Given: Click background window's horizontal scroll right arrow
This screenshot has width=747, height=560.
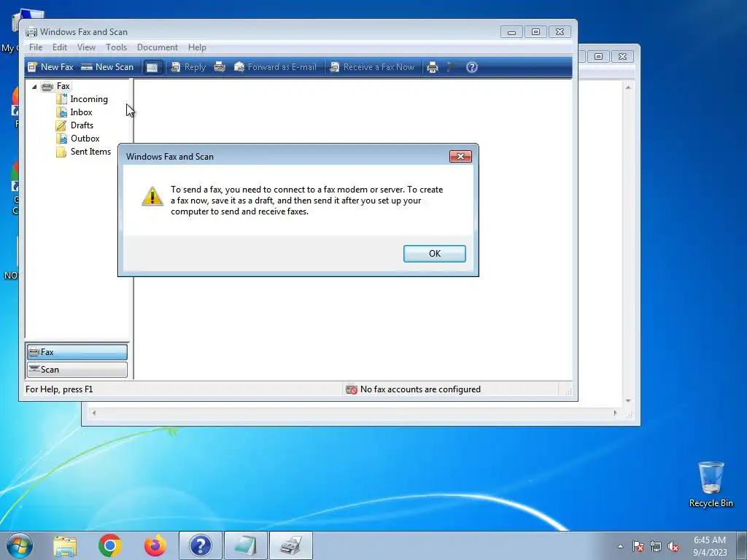Looking at the screenshot, I should [x=615, y=413].
